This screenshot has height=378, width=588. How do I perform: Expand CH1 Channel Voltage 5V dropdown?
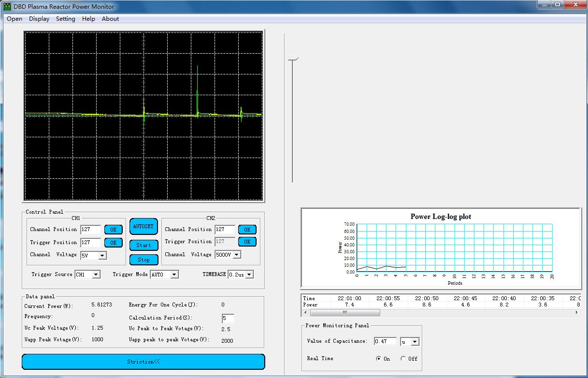pyautogui.click(x=102, y=255)
